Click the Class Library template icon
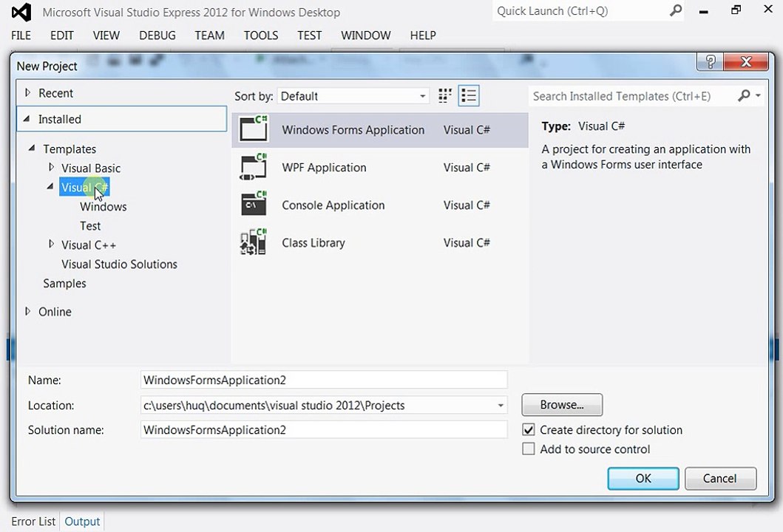 (254, 242)
